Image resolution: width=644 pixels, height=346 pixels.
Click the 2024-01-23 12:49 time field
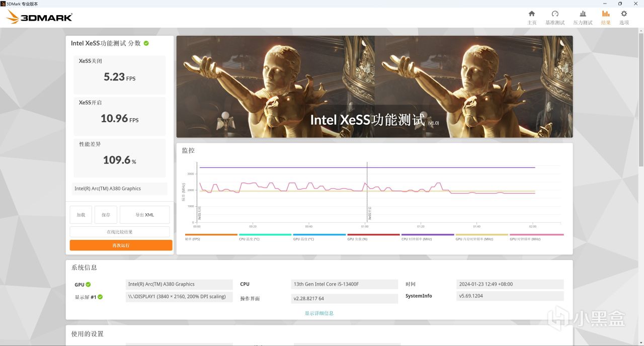point(510,284)
